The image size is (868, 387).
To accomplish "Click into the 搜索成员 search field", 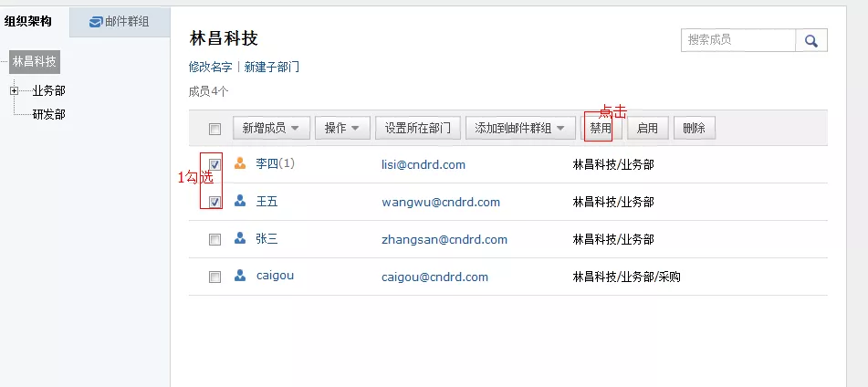I will 738,40.
